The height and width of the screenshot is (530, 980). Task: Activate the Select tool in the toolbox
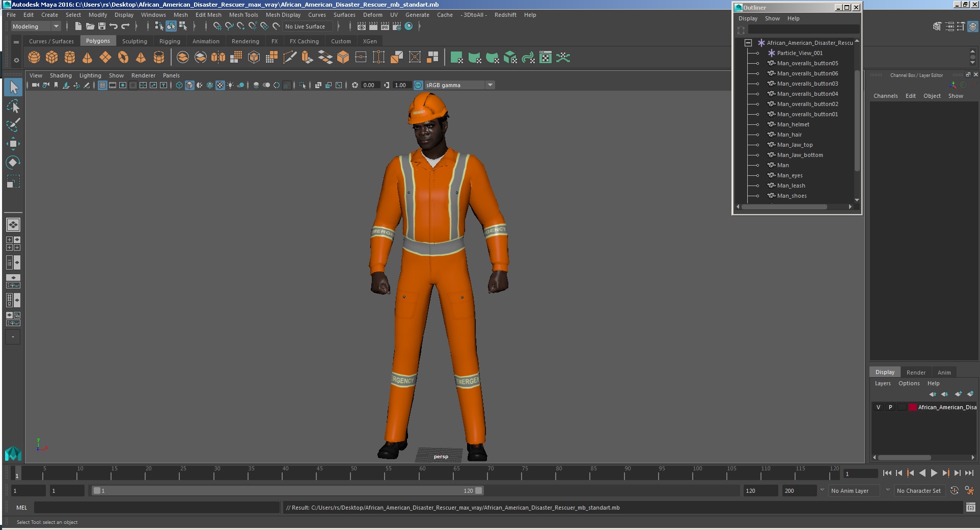pos(13,87)
